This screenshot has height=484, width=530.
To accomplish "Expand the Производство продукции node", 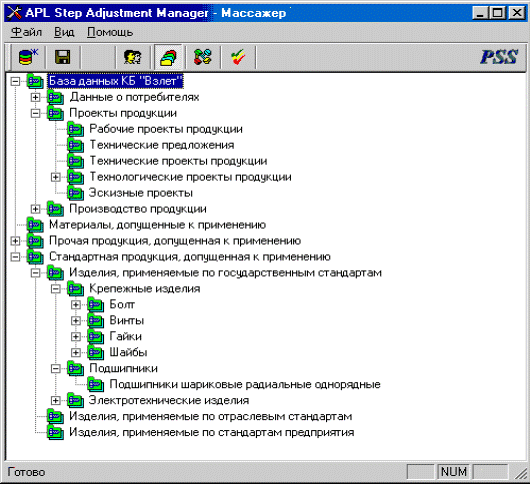I will click(35, 209).
